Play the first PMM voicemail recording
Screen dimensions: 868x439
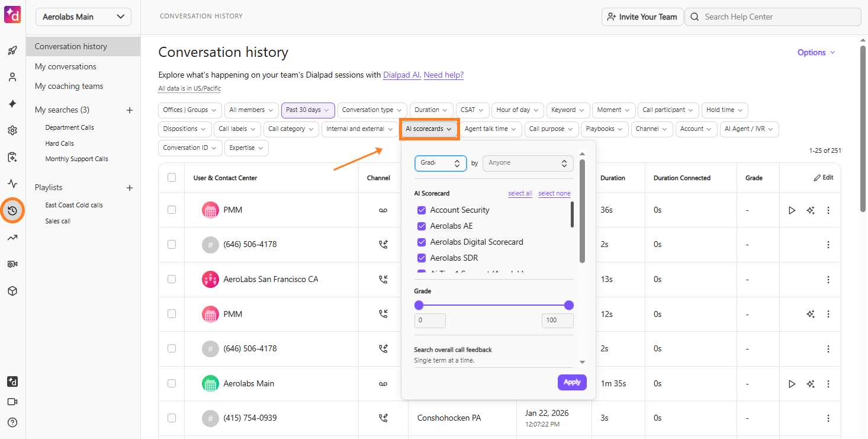coord(792,210)
